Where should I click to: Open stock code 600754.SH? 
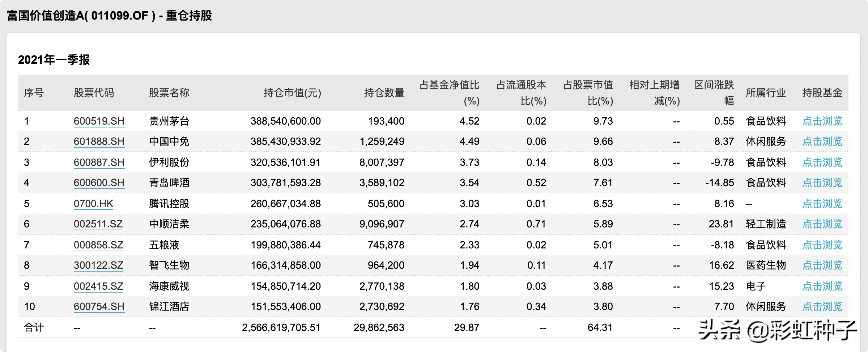coord(99,306)
